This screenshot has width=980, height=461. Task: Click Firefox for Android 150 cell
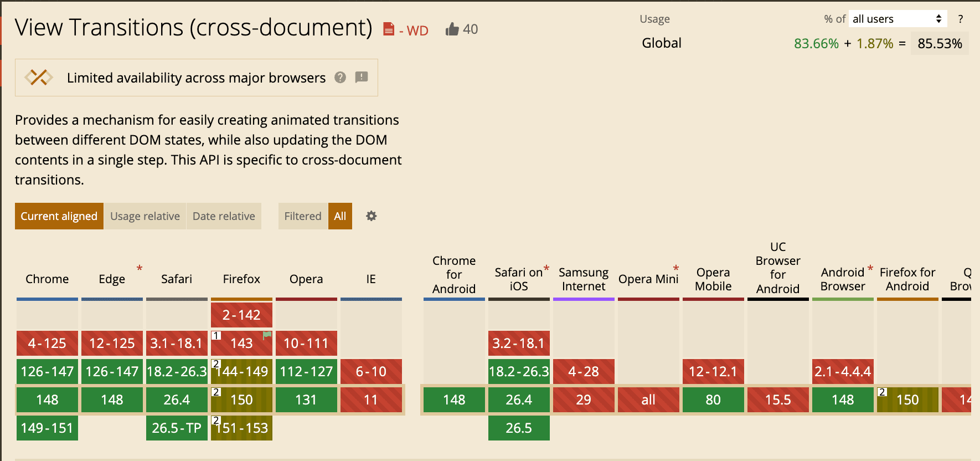click(x=907, y=400)
